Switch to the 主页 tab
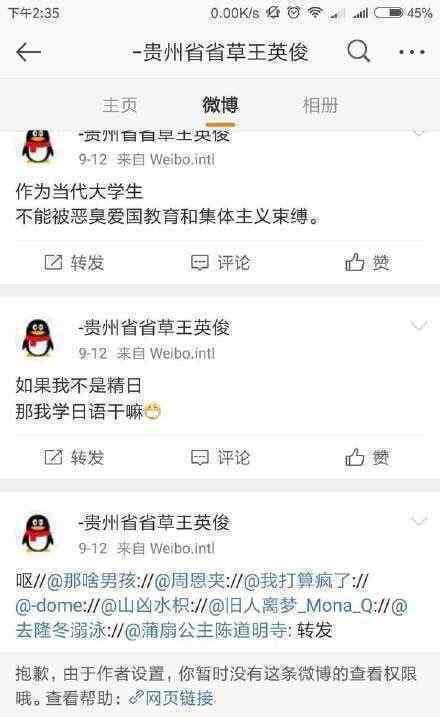Image resolution: width=440 pixels, height=717 pixels. 120,105
